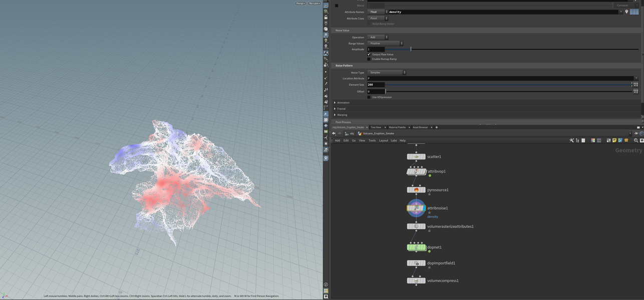This screenshot has width=644, height=300.
Task: Enable Output Raw Value checkbox
Action: (369, 54)
